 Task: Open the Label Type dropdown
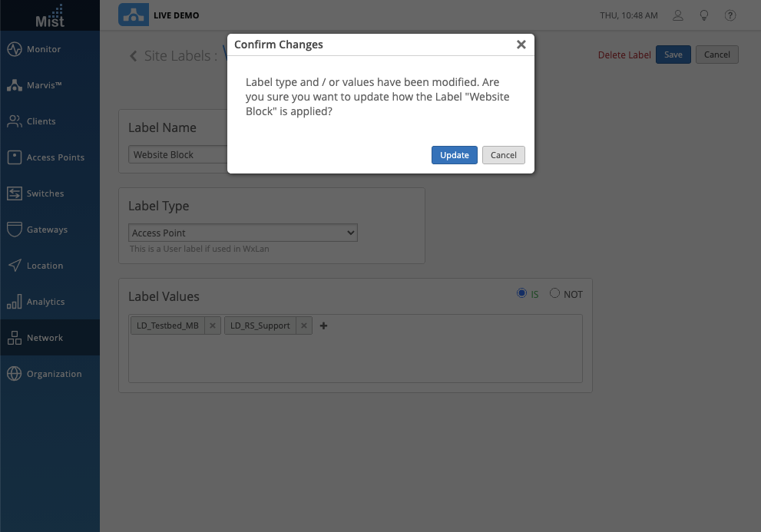pyautogui.click(x=243, y=233)
